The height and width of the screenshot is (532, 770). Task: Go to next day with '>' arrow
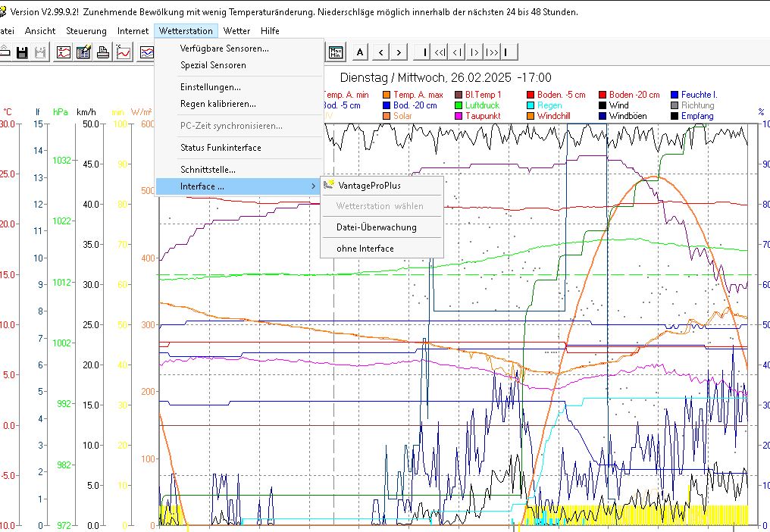(399, 52)
